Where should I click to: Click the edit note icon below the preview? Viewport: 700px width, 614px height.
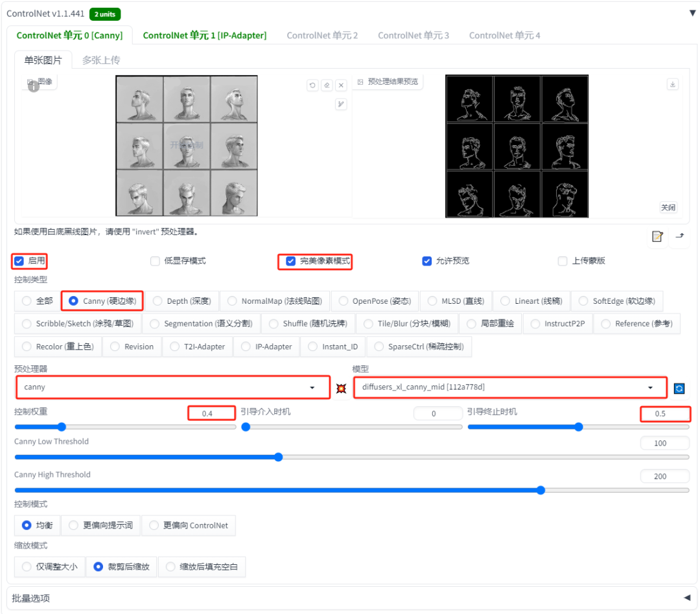pyautogui.click(x=656, y=237)
